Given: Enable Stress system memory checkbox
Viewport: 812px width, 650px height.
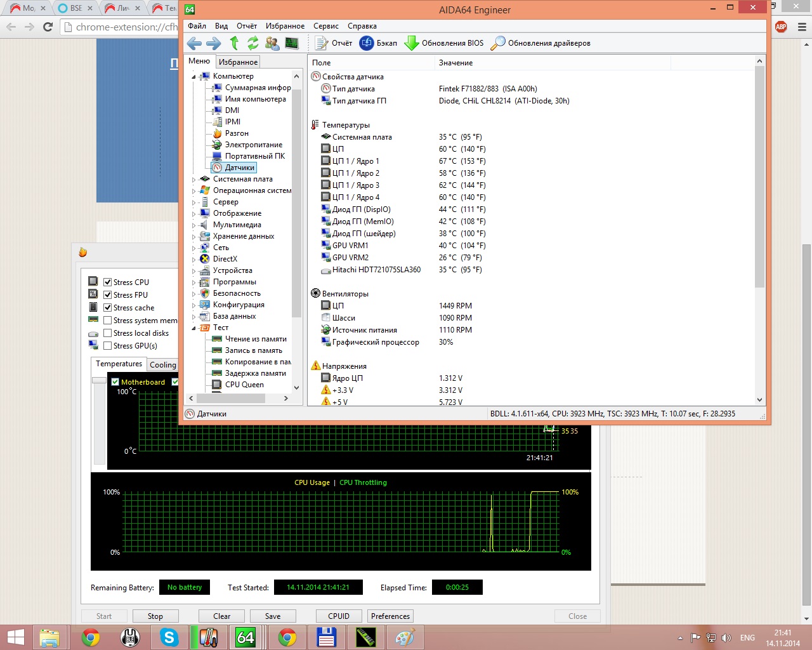Looking at the screenshot, I should [x=108, y=321].
